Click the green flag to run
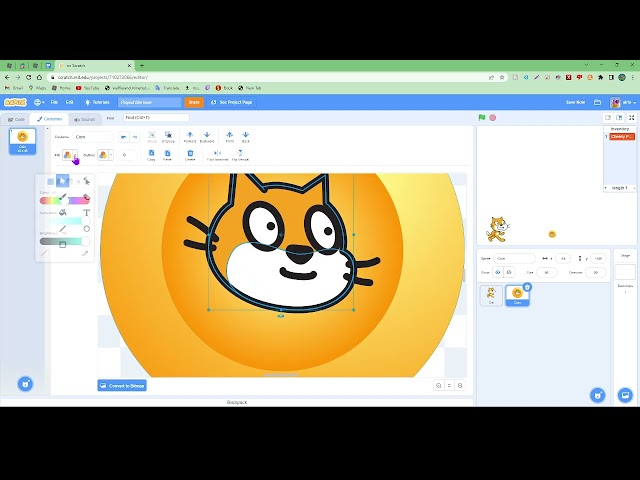Screen dimensions: 640x480 pyautogui.click(x=482, y=118)
